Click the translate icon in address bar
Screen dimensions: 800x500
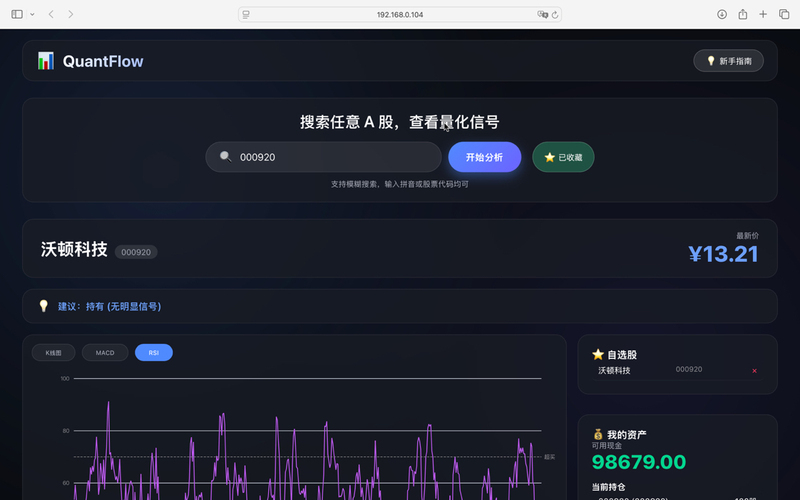click(x=542, y=14)
